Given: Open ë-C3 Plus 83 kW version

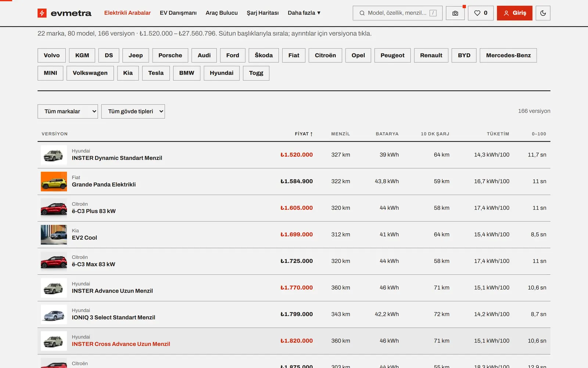Looking at the screenshot, I should click(94, 211).
